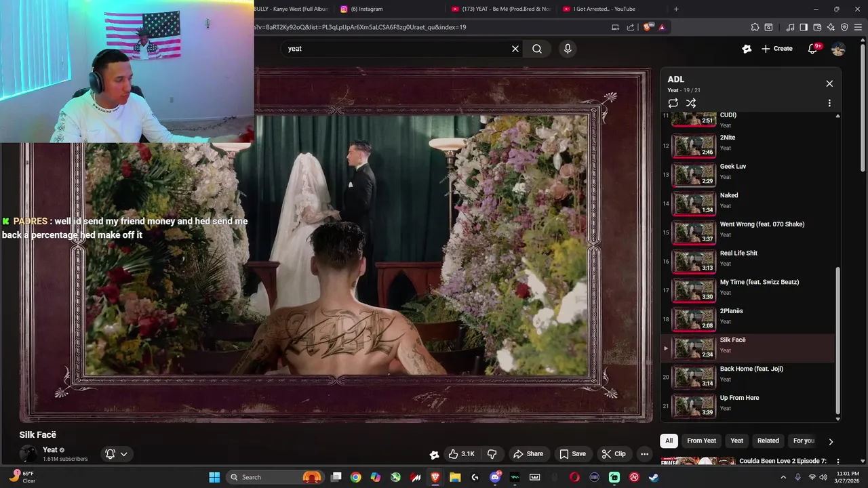This screenshot has width=868, height=488.
Task: Play Geek Luv from the playlist
Action: coord(748,175)
